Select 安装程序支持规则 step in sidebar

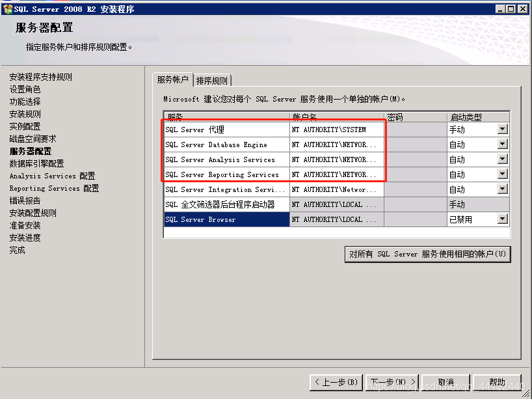41,77
